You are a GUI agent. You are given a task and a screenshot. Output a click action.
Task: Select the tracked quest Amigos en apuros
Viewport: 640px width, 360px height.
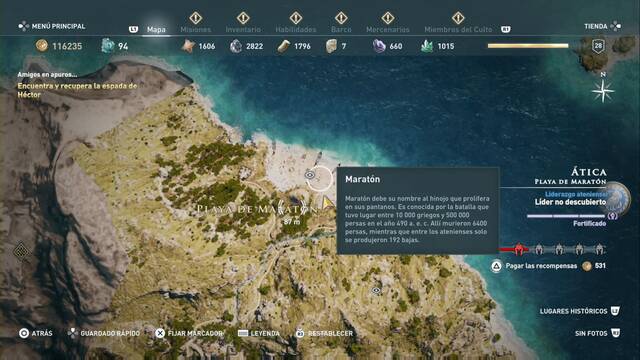(47, 75)
